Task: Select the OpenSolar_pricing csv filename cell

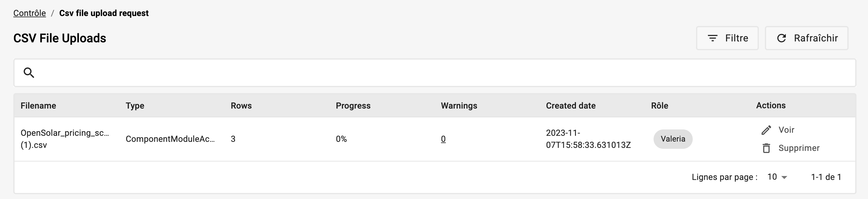Action: click(65, 139)
